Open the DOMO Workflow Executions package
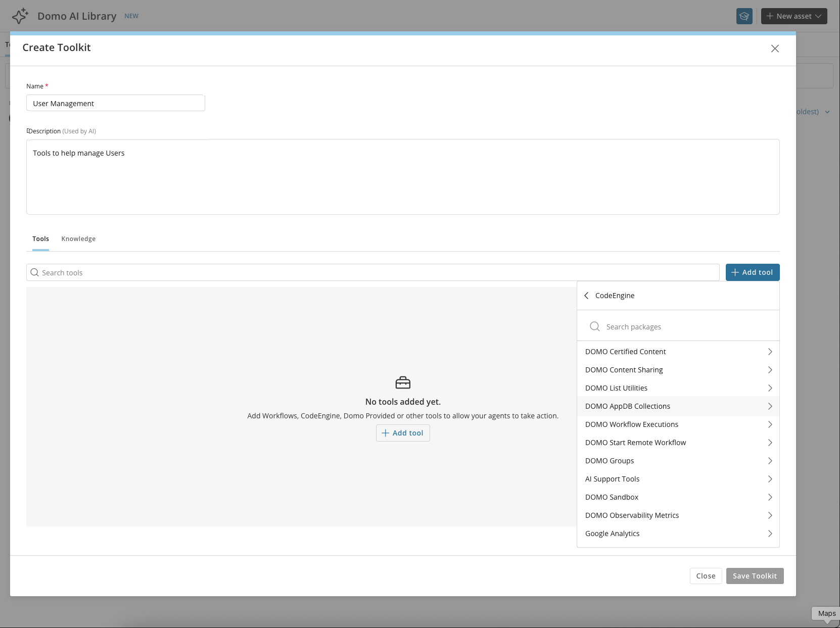840x628 pixels. point(678,424)
